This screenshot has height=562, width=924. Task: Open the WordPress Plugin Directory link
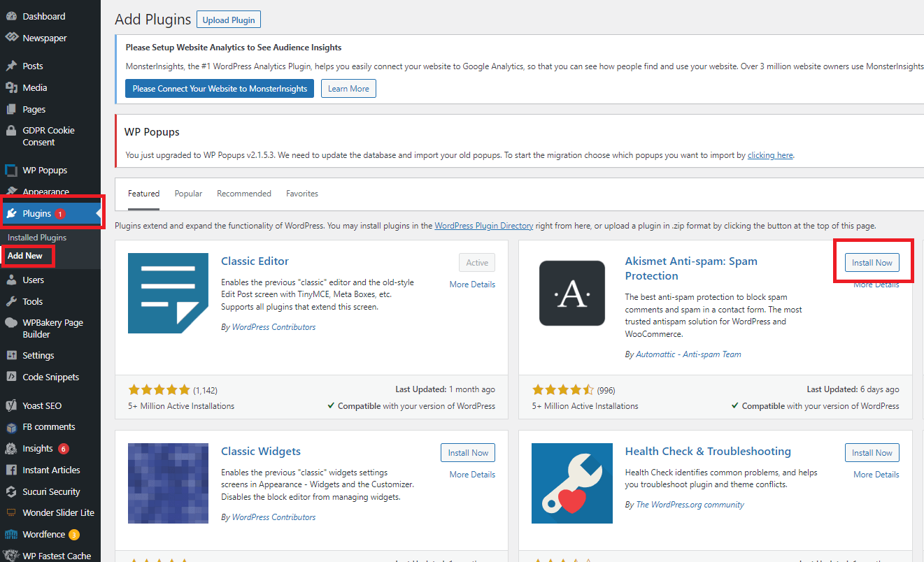(484, 226)
